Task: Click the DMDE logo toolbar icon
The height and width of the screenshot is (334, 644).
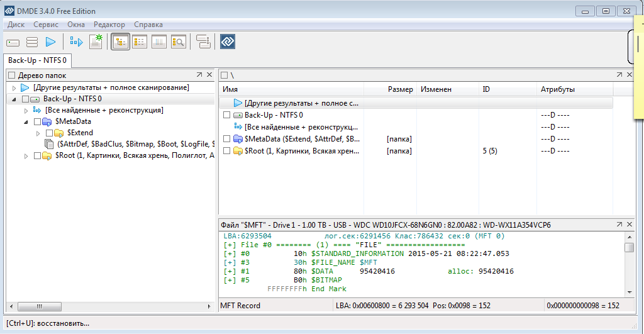Action: tap(227, 42)
